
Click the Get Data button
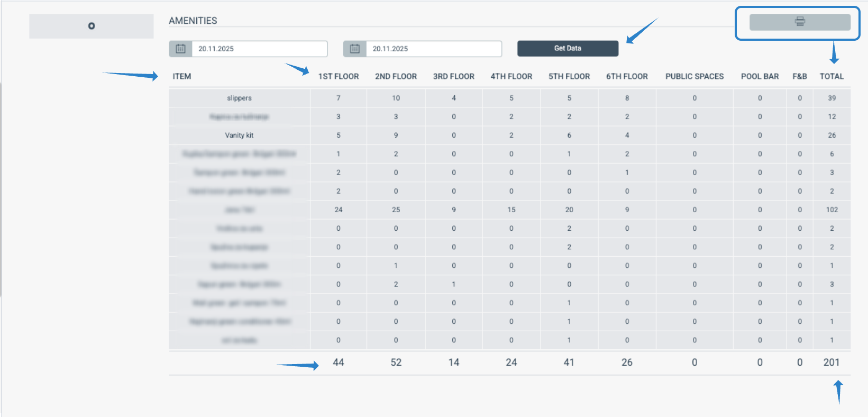point(568,48)
